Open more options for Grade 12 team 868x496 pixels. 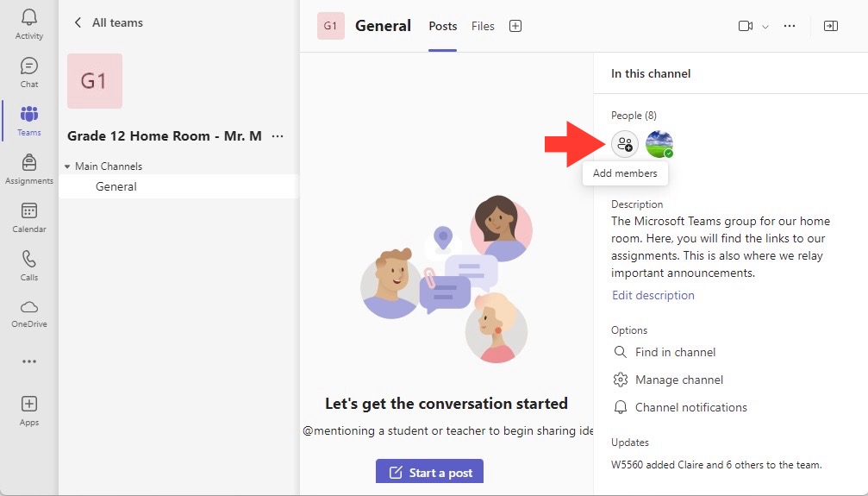tap(278, 136)
